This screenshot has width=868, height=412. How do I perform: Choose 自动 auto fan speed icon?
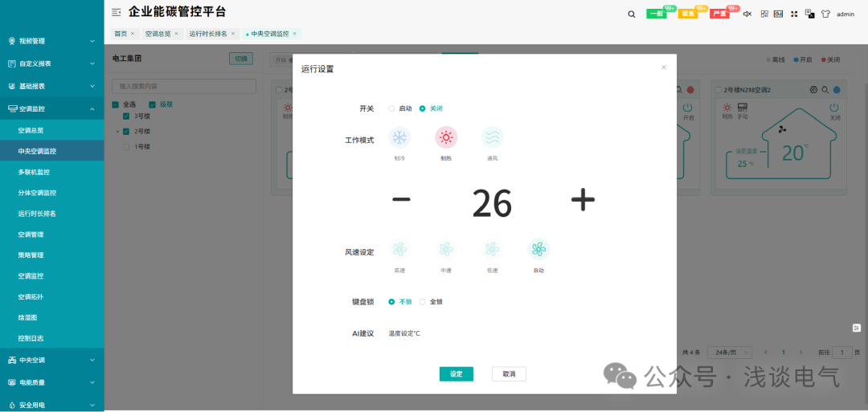coord(538,250)
